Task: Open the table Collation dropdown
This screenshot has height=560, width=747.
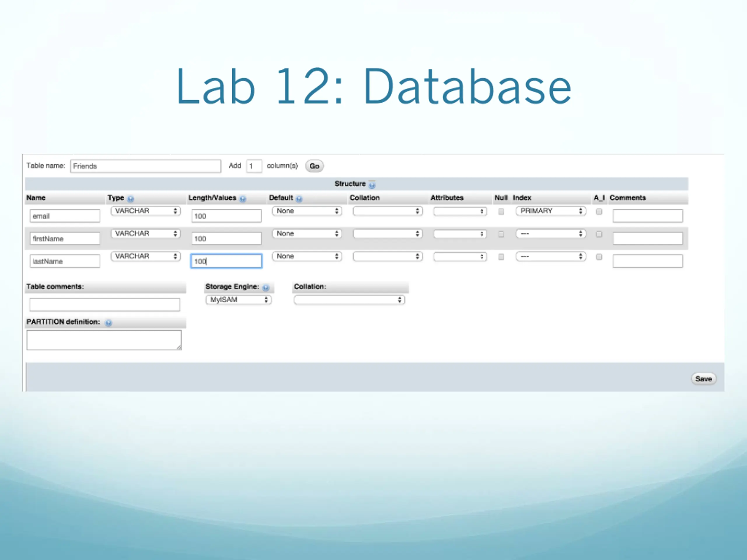Action: click(349, 300)
